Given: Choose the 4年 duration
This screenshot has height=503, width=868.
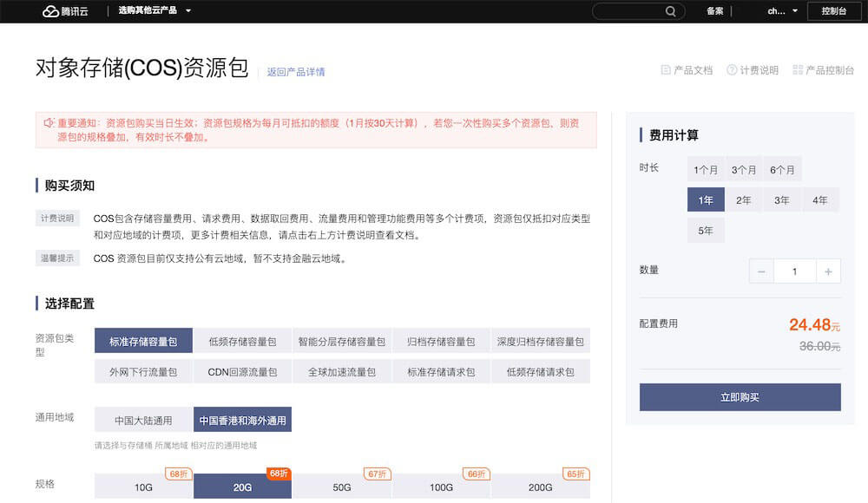Looking at the screenshot, I should 820,199.
